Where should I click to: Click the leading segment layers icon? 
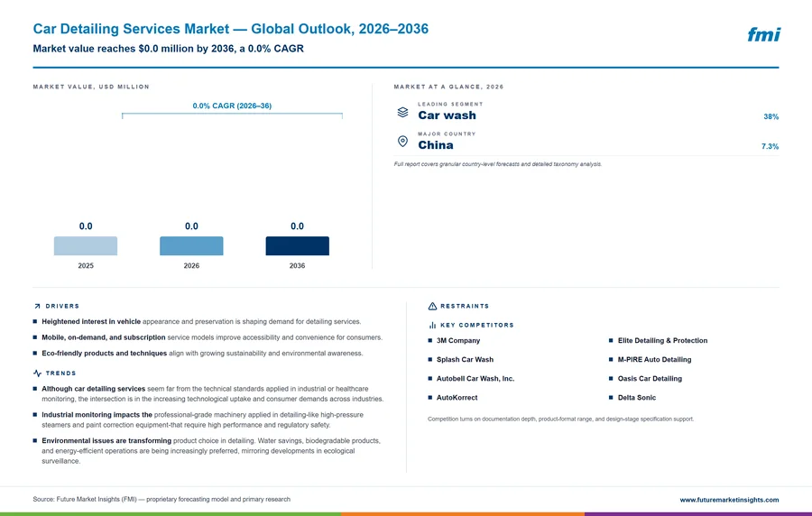coord(402,112)
